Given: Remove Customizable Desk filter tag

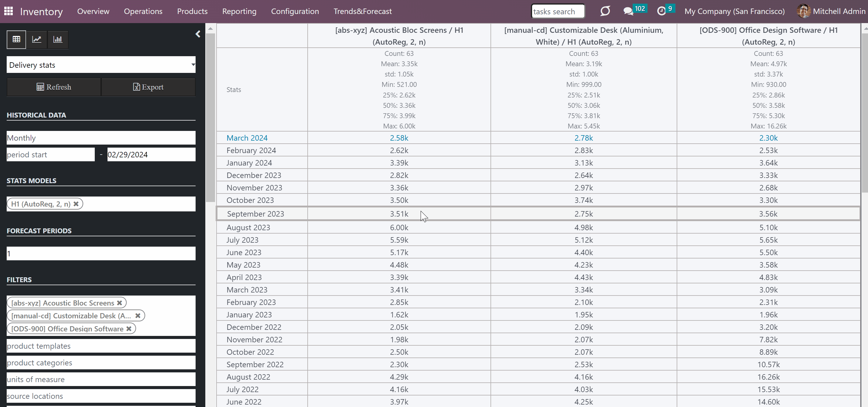Looking at the screenshot, I should coord(138,316).
